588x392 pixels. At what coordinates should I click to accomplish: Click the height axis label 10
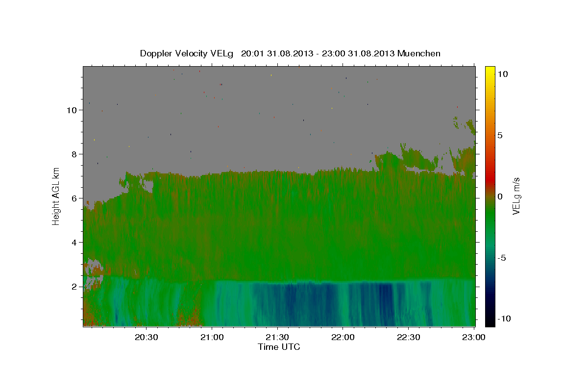click(x=72, y=110)
